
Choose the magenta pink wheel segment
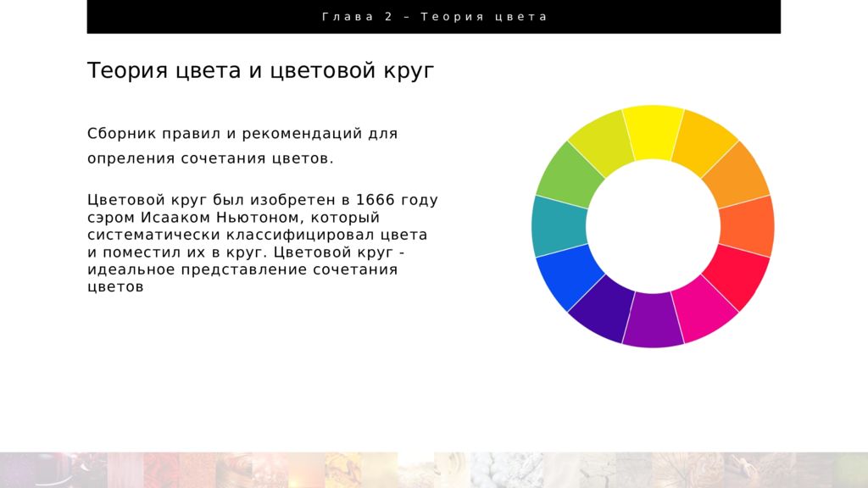(x=703, y=308)
